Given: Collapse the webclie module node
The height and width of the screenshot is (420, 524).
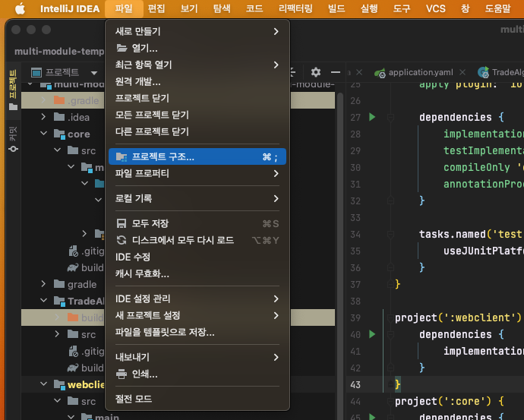Looking at the screenshot, I should click(43, 384).
